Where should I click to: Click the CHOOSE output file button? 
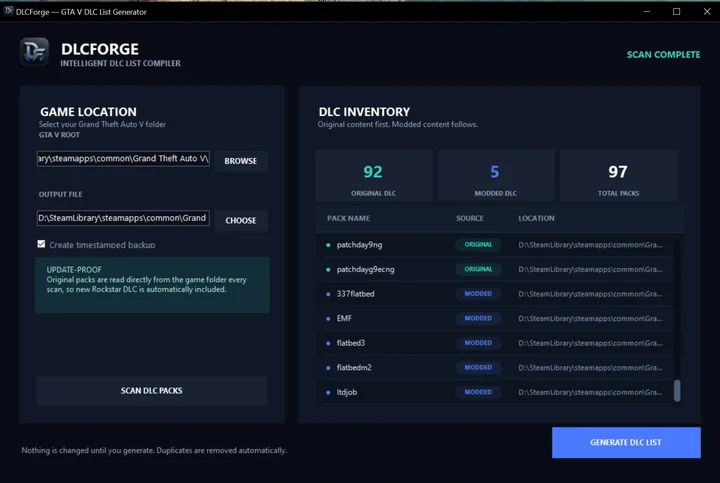(241, 220)
